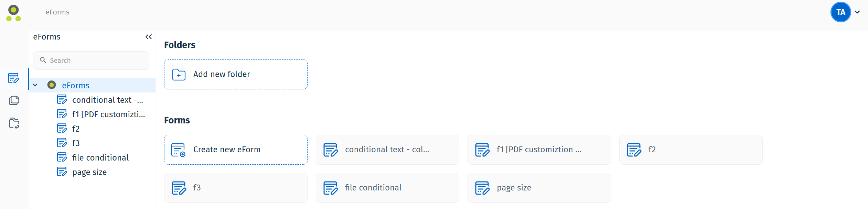Viewport: 868px width, 209px height.
Task: Click the green dots app logo
Action: point(13,13)
